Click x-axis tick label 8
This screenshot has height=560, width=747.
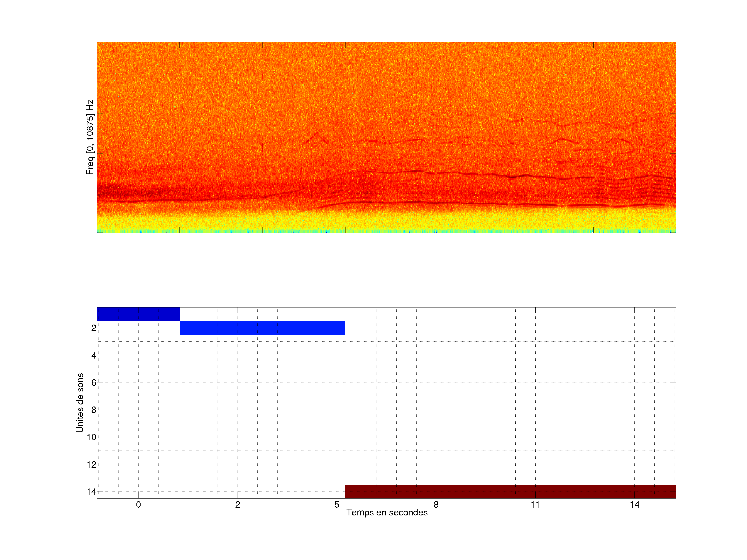(436, 505)
